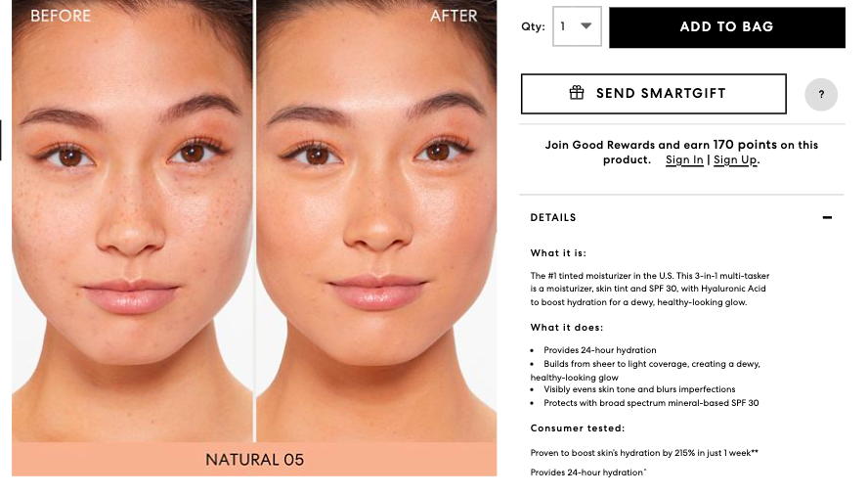Click the Before face photo

132,221
